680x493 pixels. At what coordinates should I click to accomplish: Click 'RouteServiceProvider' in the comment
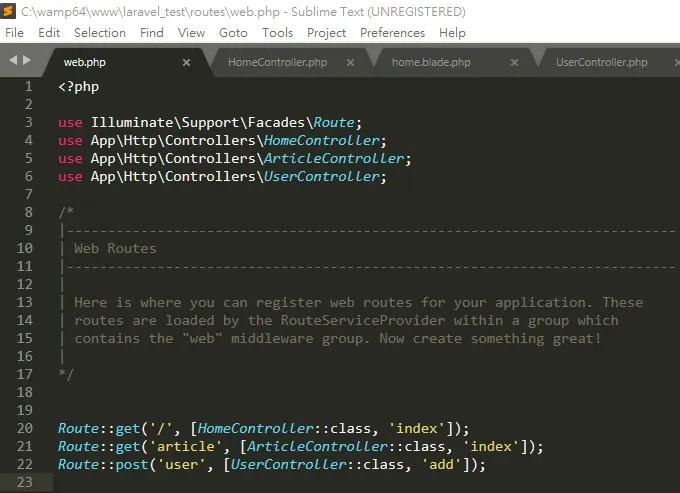pyautogui.click(x=363, y=320)
